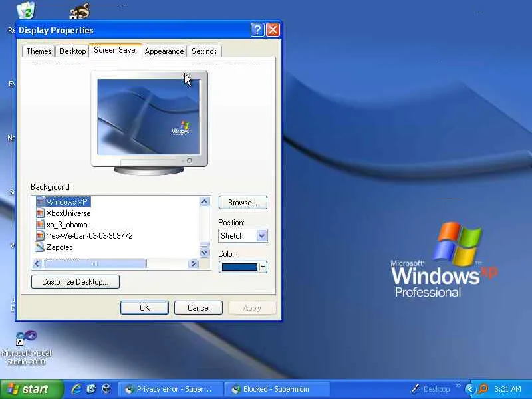Click the Outlook Express Quick Launch icon
Image resolution: width=532 pixels, height=399 pixels.
click(92, 389)
